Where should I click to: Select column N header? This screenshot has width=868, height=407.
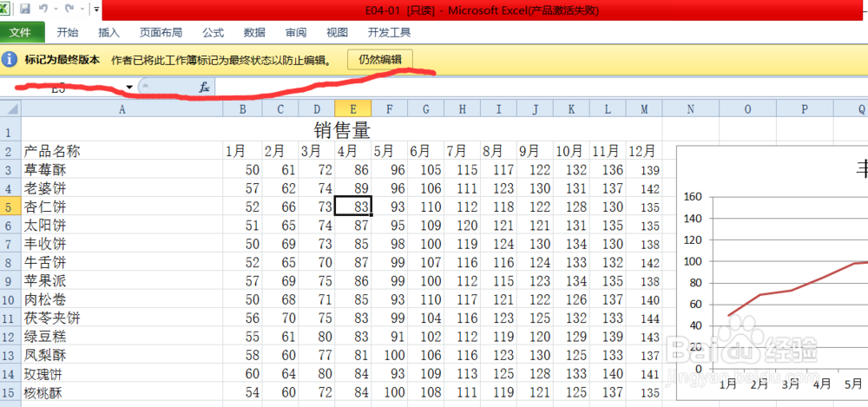(x=690, y=109)
